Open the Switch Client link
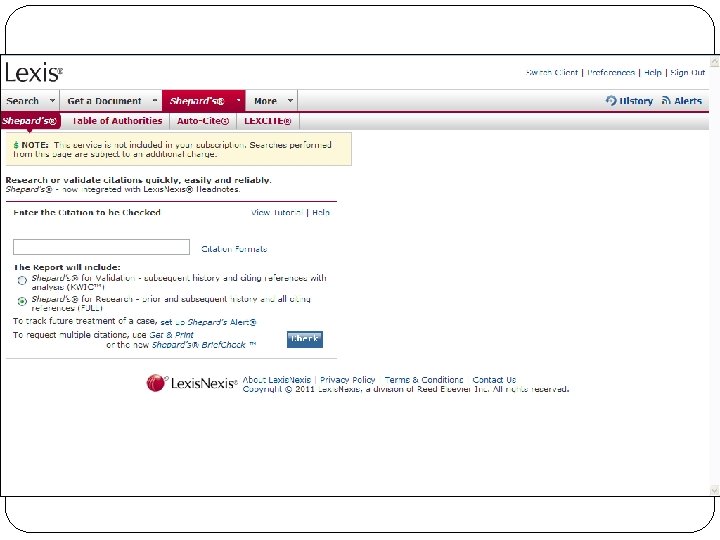720x540 pixels. click(551, 73)
